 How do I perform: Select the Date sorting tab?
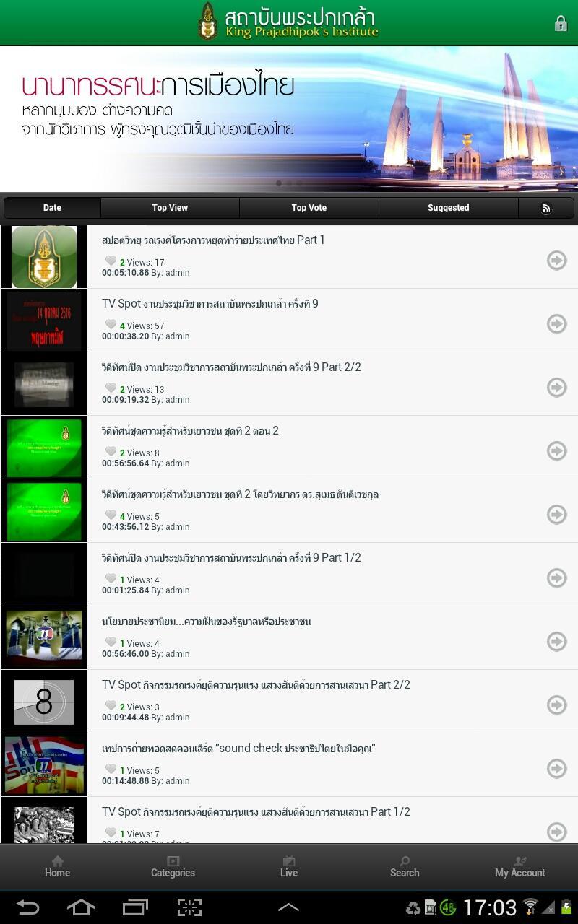[52, 208]
